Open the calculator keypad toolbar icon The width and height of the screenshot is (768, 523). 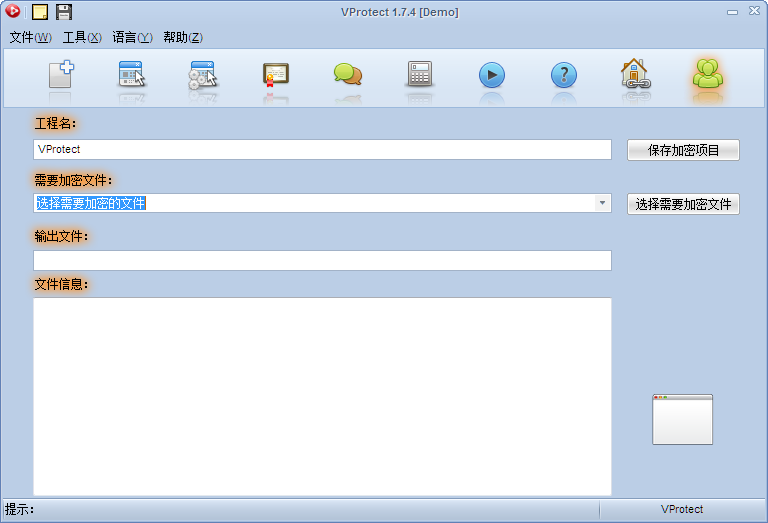click(x=420, y=74)
